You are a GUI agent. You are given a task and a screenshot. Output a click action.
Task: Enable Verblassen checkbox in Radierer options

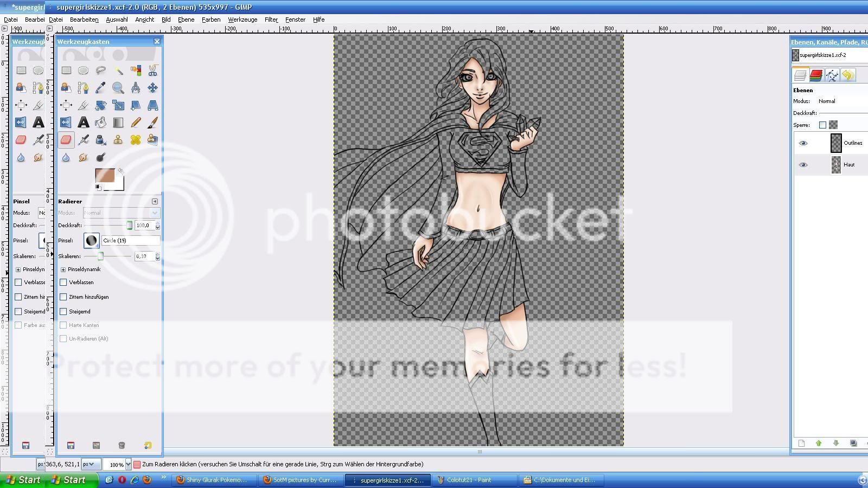coord(63,282)
